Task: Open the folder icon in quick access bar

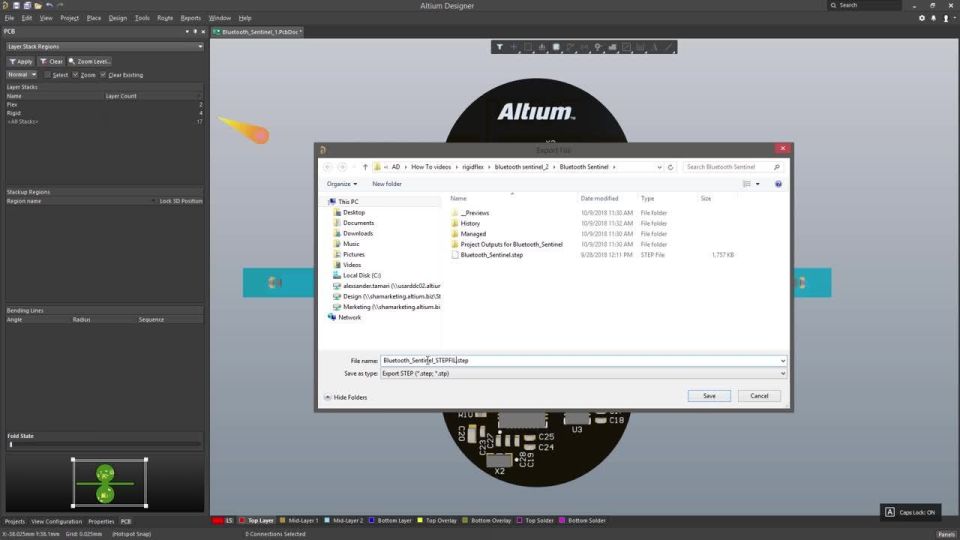Action: tap(38, 6)
